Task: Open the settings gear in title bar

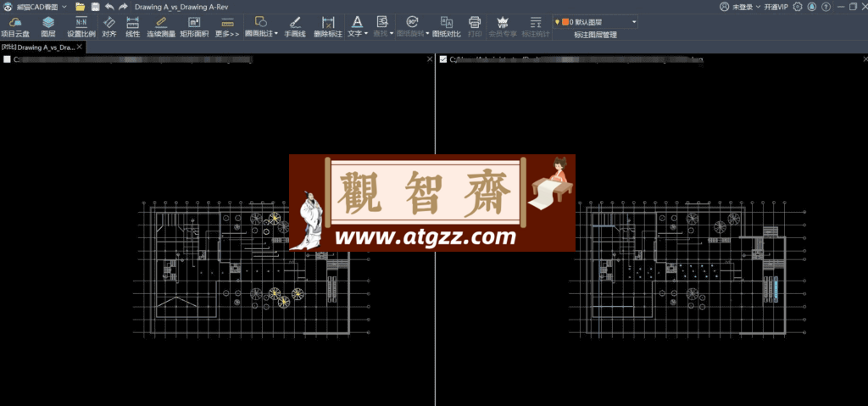Action: 797,7
